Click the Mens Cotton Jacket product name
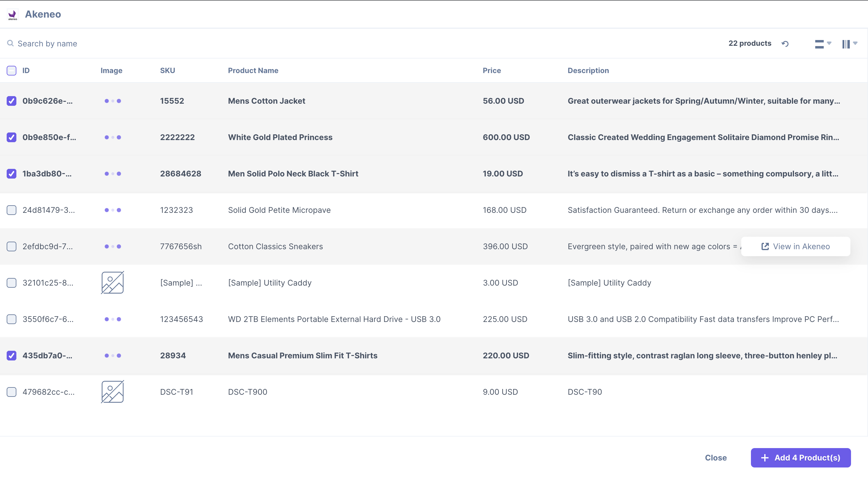The height and width of the screenshot is (479, 868). click(x=267, y=101)
